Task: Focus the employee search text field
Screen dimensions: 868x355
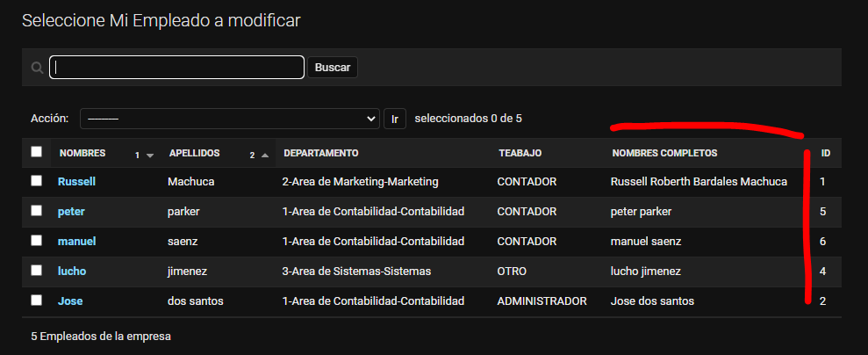Action: coord(177,68)
